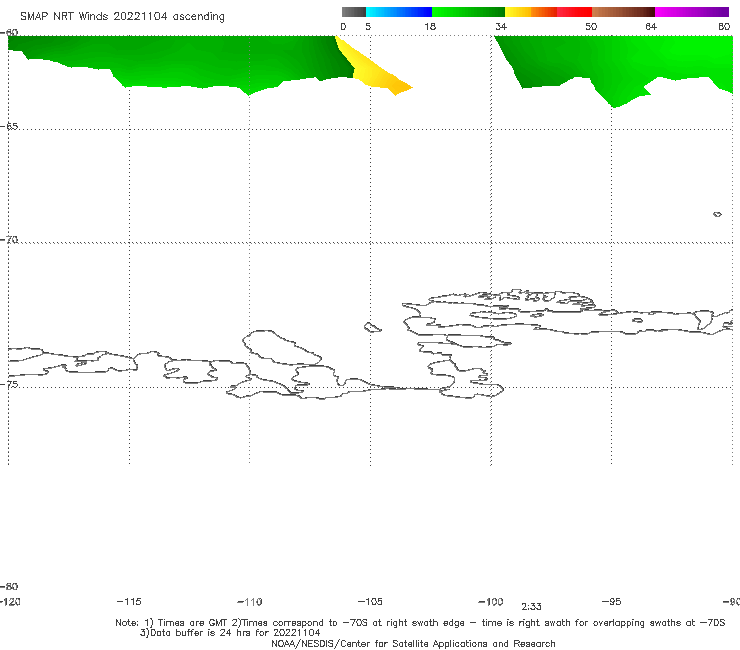
Task: Click the color scale label 34
Action: pyautogui.click(x=501, y=26)
